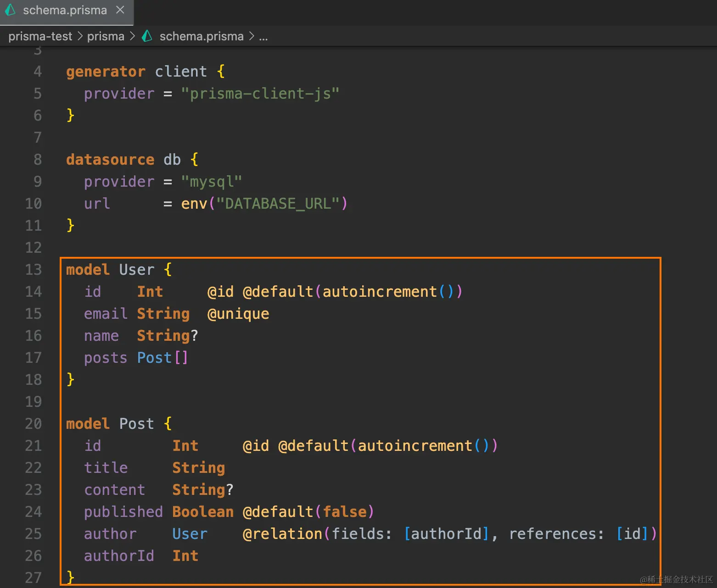
Task: Click line number 20 in gutter
Action: coord(33,424)
